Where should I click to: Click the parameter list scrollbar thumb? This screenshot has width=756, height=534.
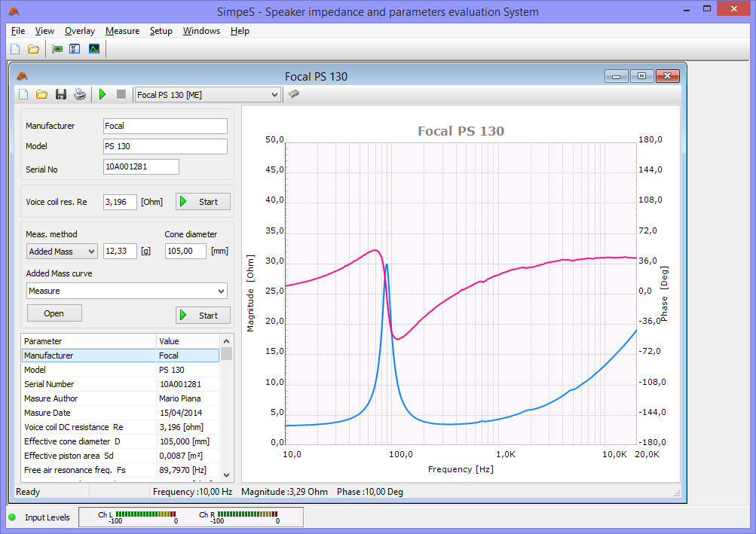(227, 353)
